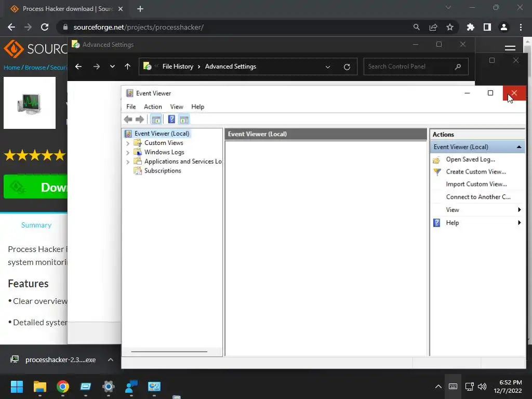This screenshot has height=399, width=532.
Task: Click Chrome icon on taskbar
Action: point(63,387)
